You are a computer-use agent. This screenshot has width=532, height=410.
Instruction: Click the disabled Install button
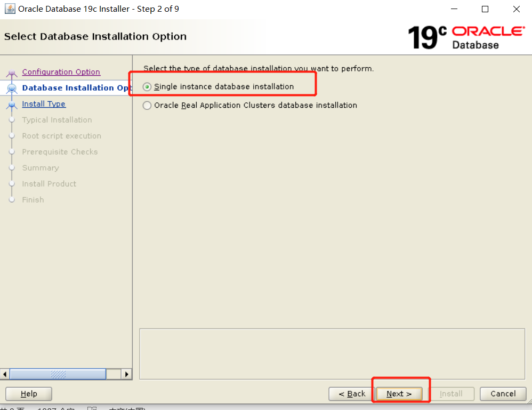coord(451,393)
